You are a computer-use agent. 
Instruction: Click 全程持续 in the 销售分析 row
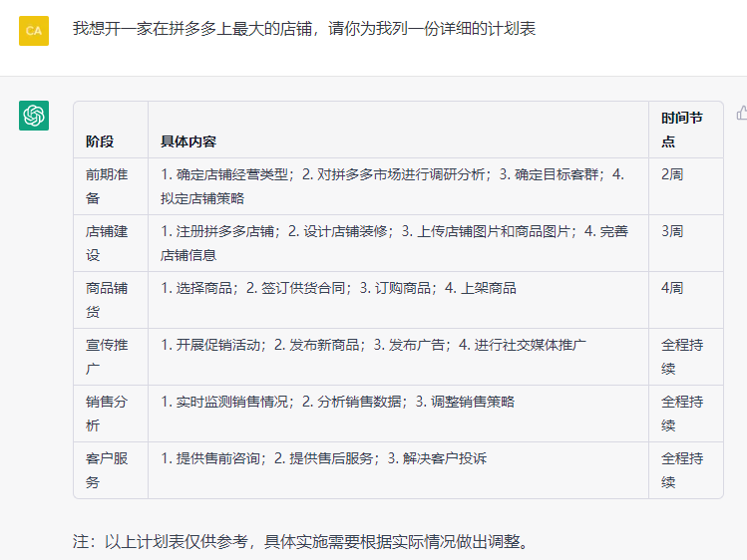686,414
